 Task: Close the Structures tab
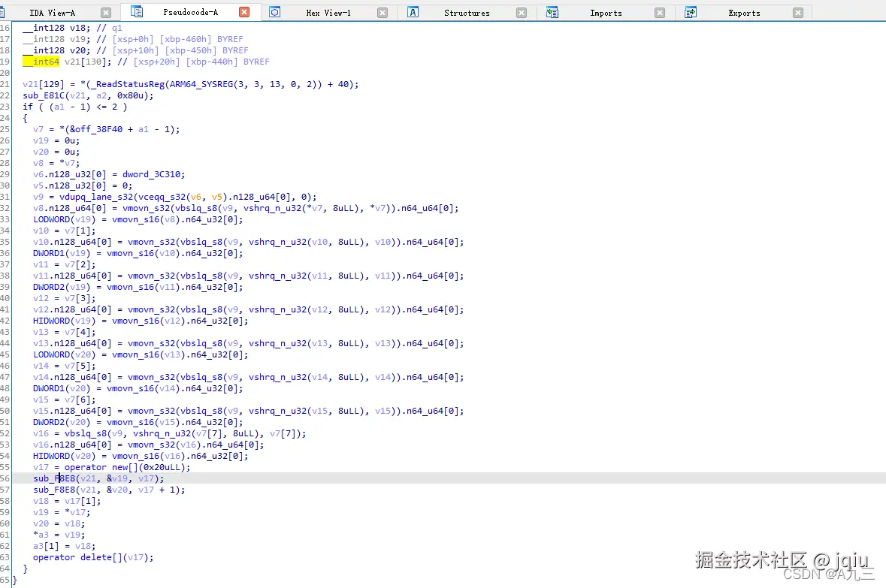click(522, 13)
